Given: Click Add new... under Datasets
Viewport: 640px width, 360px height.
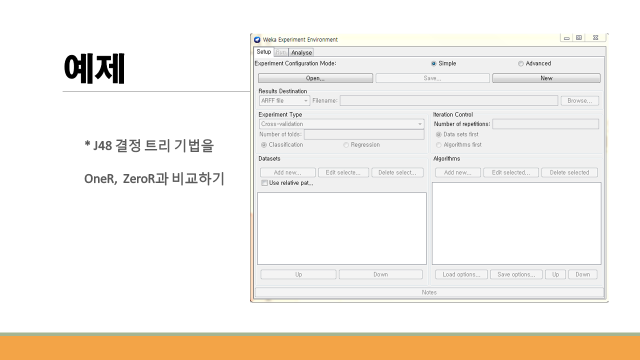Looking at the screenshot, I should click(x=287, y=173).
